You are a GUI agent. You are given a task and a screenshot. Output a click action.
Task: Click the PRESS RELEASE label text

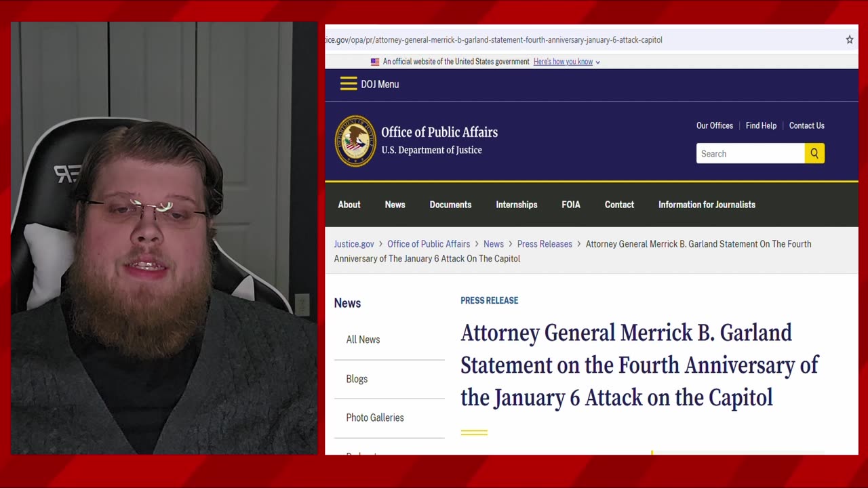490,300
